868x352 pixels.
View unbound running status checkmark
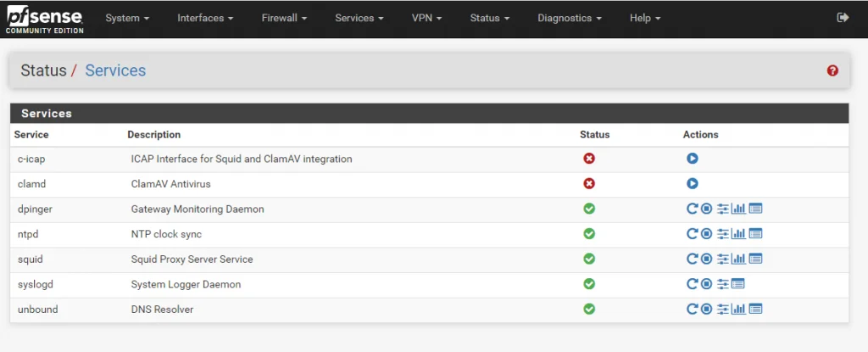589,309
